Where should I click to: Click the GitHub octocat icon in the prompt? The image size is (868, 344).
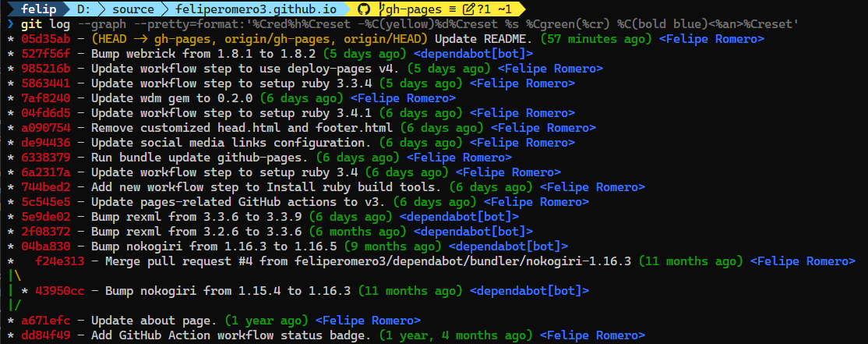pyautogui.click(x=364, y=9)
